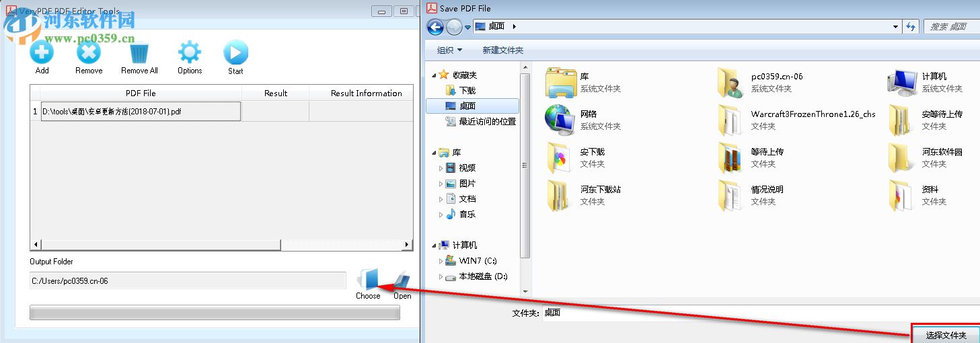Select WIN7 (C:) drive in sidebar
980x343 pixels.
(472, 261)
